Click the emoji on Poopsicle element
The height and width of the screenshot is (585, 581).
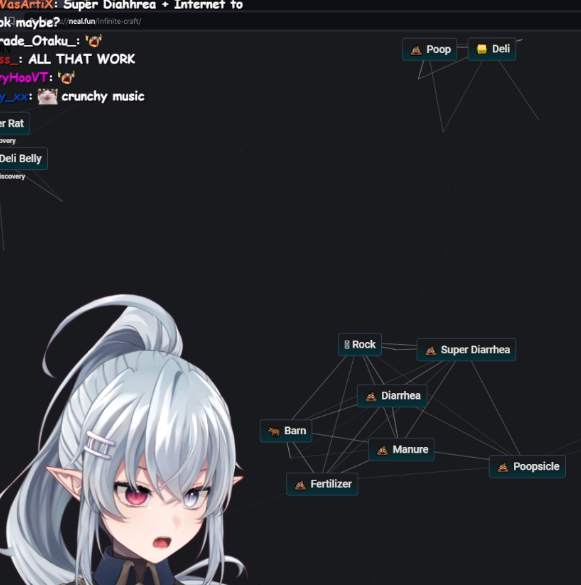pyautogui.click(x=503, y=467)
